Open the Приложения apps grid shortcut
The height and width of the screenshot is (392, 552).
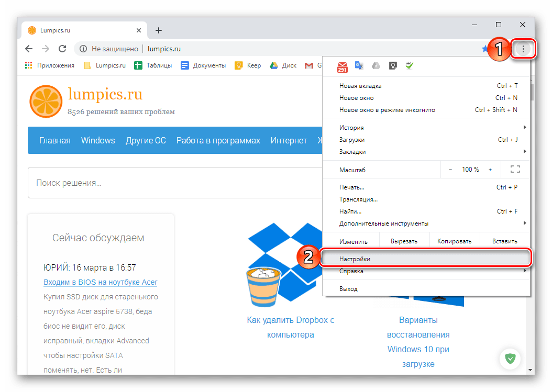tap(50, 65)
